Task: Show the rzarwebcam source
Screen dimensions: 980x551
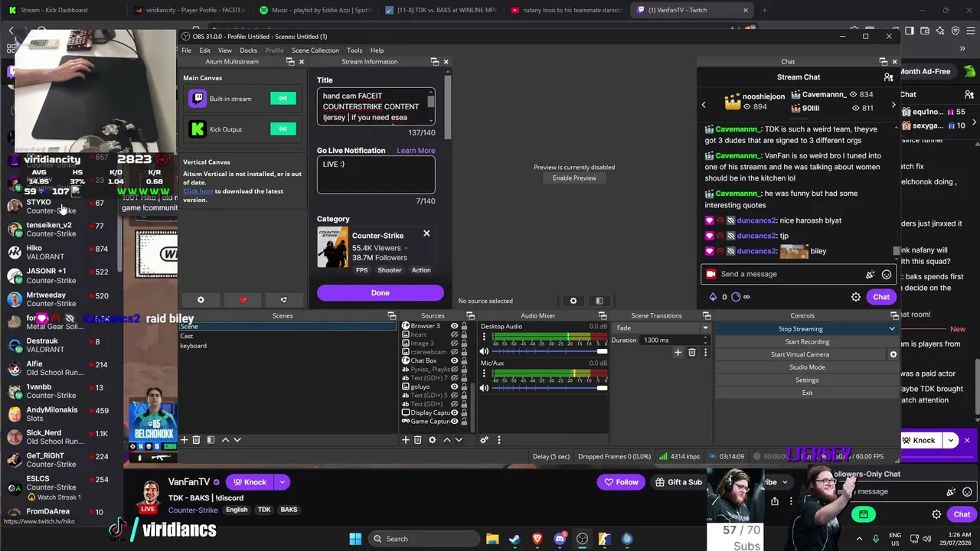Action: point(454,352)
